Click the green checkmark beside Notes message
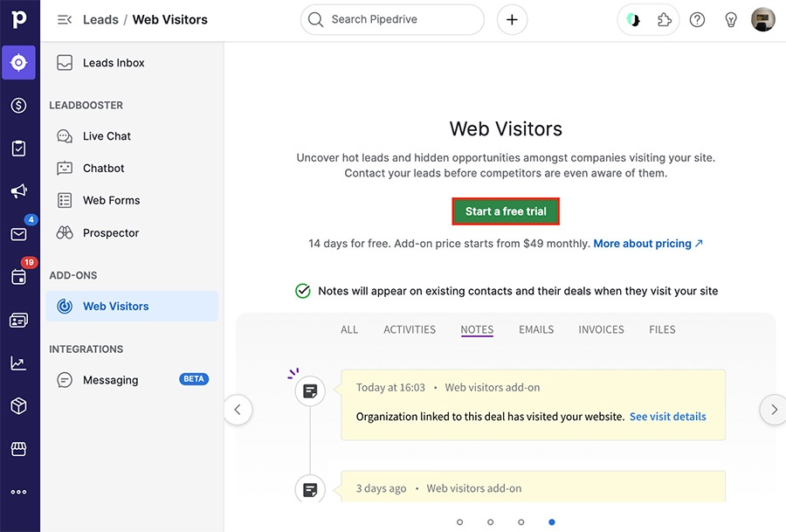Viewport: 786px width, 532px height. (303, 291)
